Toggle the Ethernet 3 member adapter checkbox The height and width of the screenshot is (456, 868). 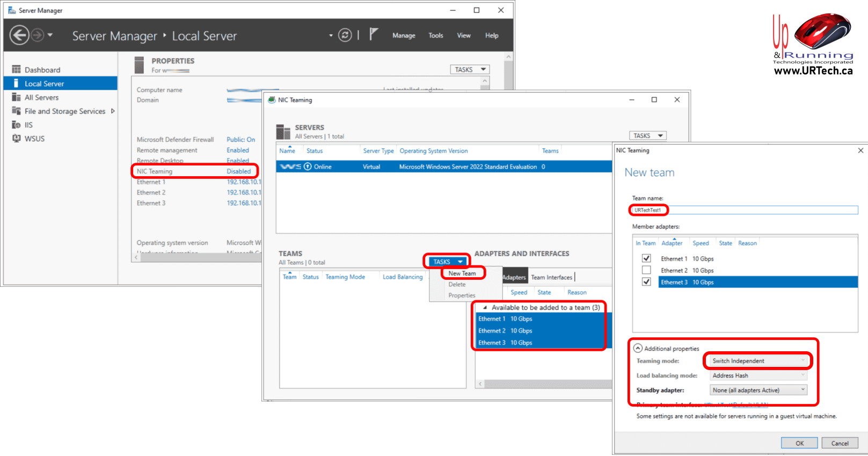coord(646,282)
